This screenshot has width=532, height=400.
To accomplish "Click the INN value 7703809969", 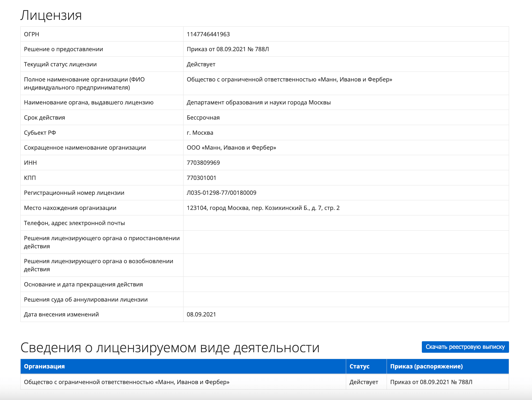I will 203,163.
